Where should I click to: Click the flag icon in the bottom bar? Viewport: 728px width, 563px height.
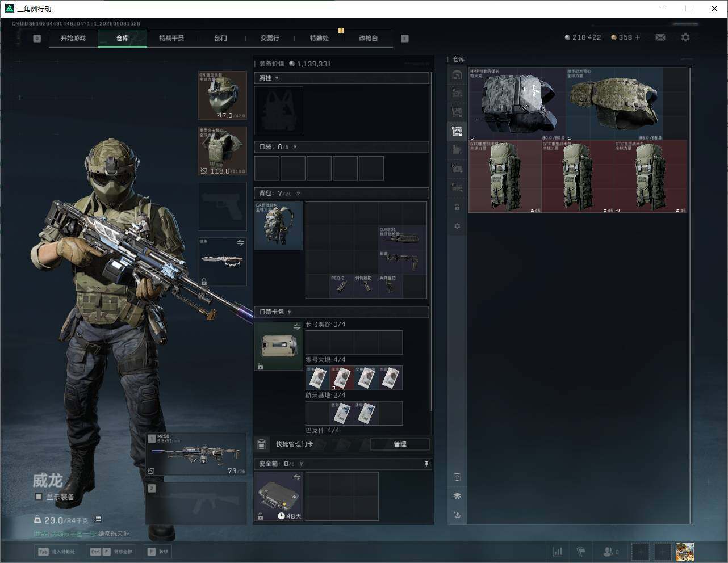[x=581, y=552]
